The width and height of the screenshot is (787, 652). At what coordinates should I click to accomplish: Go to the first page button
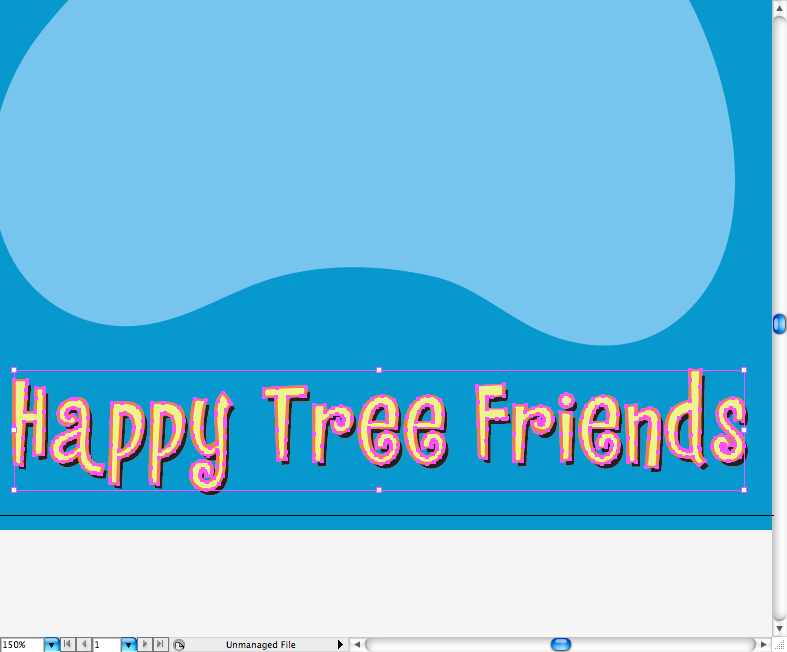(68, 645)
